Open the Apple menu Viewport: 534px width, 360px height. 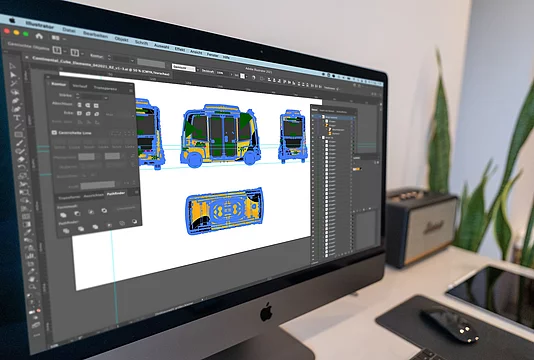pyautogui.click(x=12, y=21)
